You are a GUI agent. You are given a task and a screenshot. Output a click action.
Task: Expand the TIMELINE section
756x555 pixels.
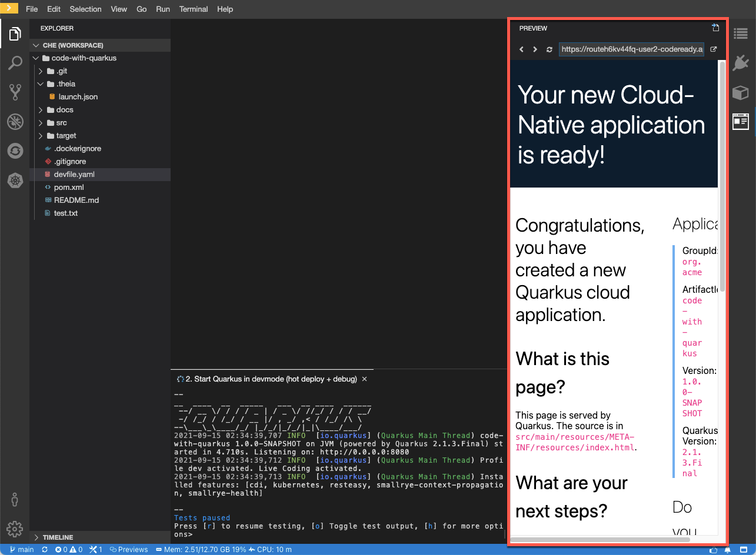click(x=100, y=537)
